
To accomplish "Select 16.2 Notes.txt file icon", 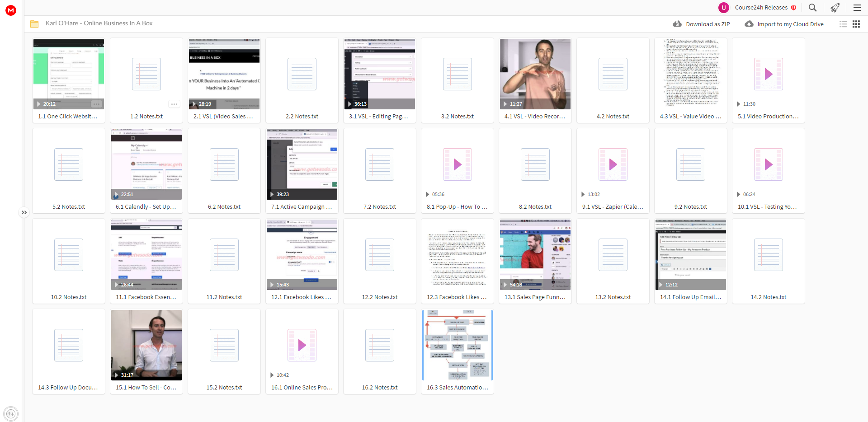I will click(380, 345).
